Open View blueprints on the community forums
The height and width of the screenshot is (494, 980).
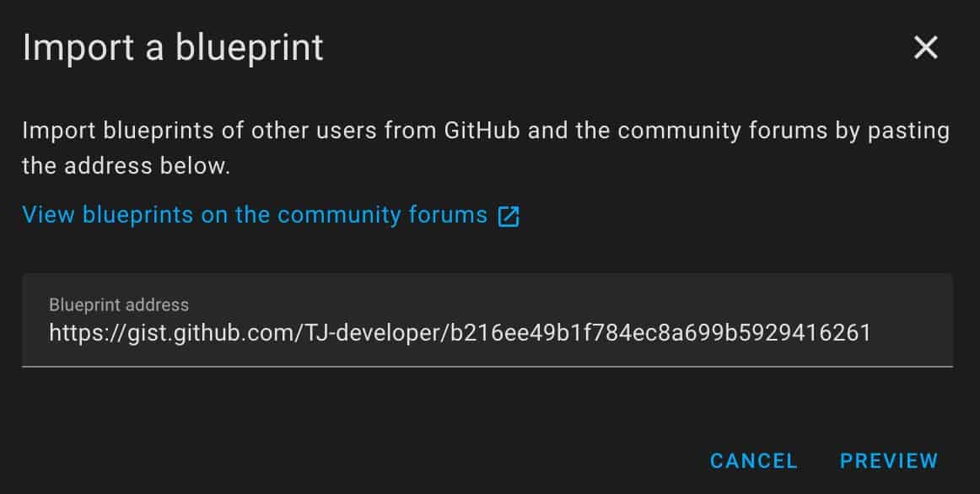255,215
